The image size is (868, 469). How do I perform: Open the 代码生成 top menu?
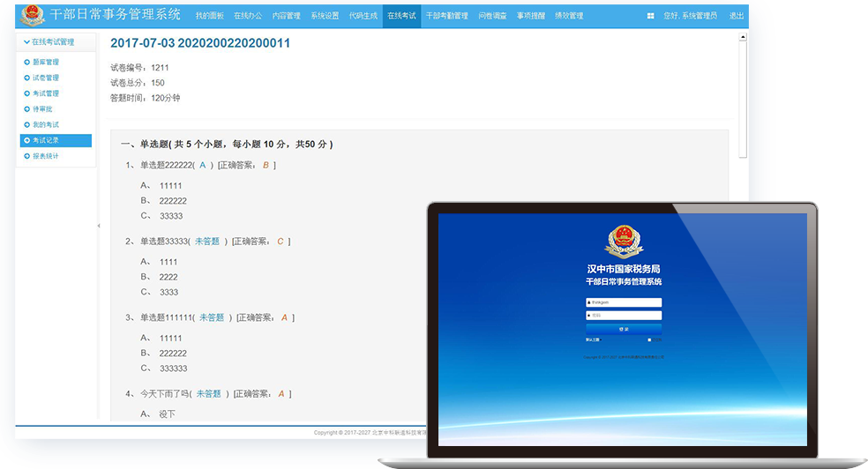(363, 16)
